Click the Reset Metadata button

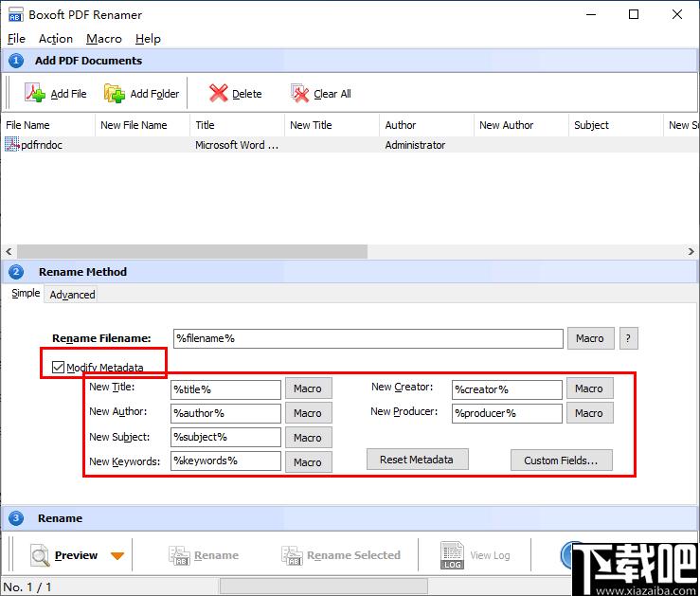[417, 460]
